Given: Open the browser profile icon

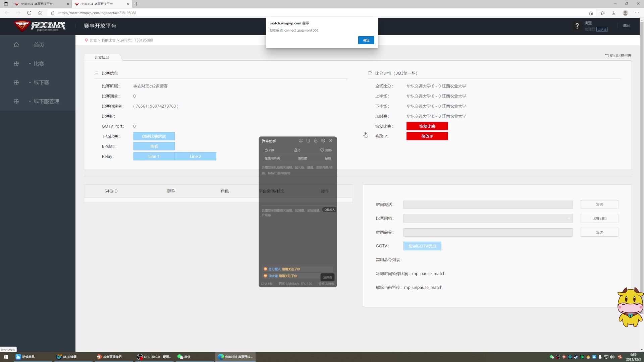Looking at the screenshot, I should coord(625,13).
